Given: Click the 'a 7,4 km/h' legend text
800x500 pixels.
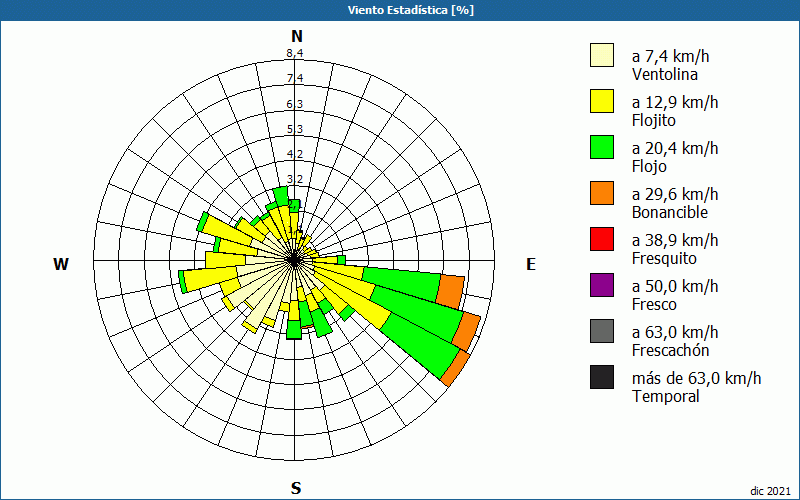Looking at the screenshot, I should pos(670,56).
